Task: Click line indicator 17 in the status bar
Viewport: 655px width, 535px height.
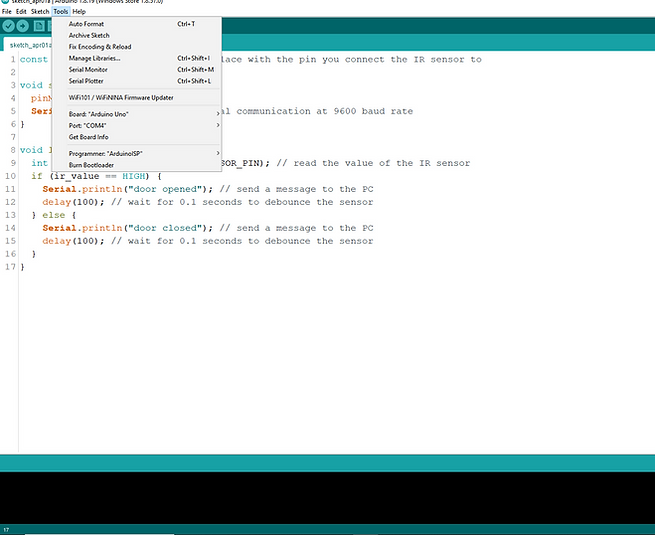Action: tap(6, 530)
